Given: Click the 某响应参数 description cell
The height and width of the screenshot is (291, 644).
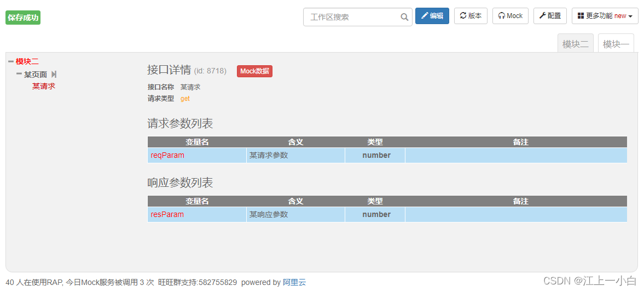Looking at the screenshot, I should coord(295,214).
